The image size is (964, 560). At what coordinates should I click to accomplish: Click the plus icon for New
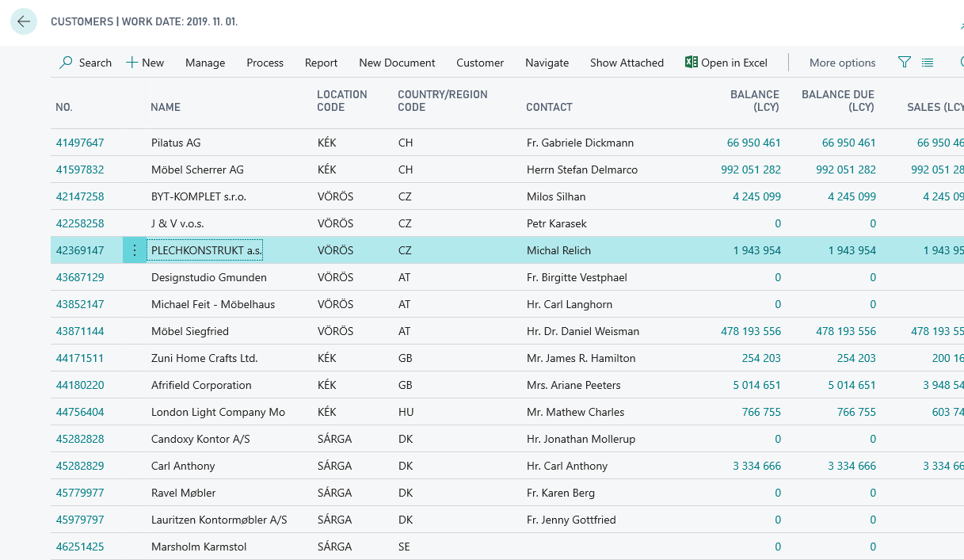tap(131, 63)
